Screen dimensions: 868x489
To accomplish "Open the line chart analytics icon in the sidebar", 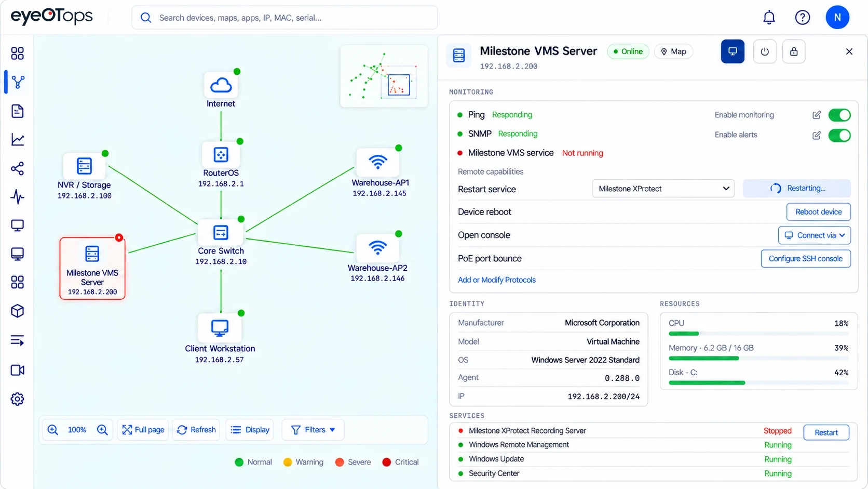I will (18, 139).
